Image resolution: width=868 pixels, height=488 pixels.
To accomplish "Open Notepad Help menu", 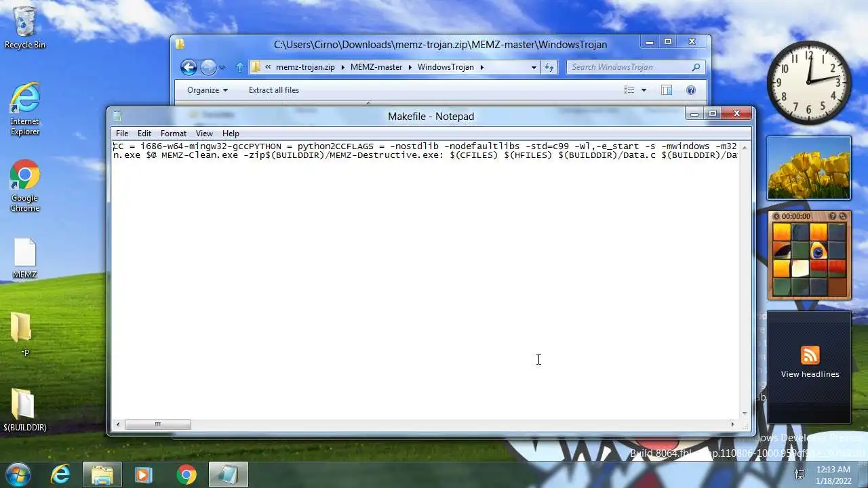I will [x=231, y=134].
